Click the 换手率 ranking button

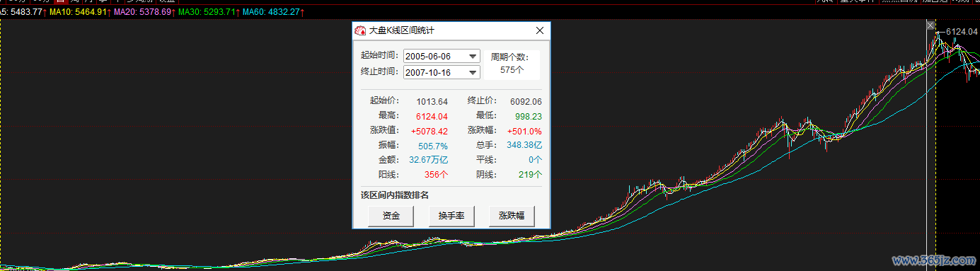coord(451,216)
